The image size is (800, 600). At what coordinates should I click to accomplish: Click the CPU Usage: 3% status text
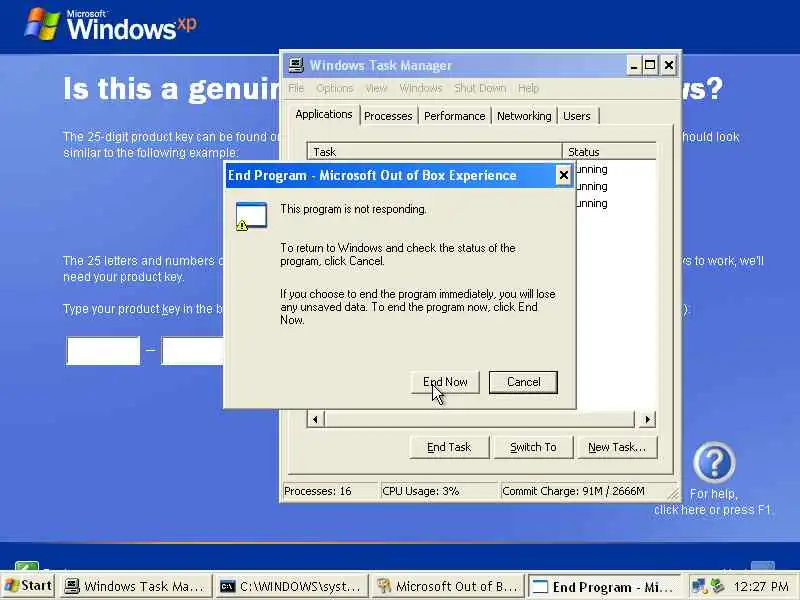point(420,491)
